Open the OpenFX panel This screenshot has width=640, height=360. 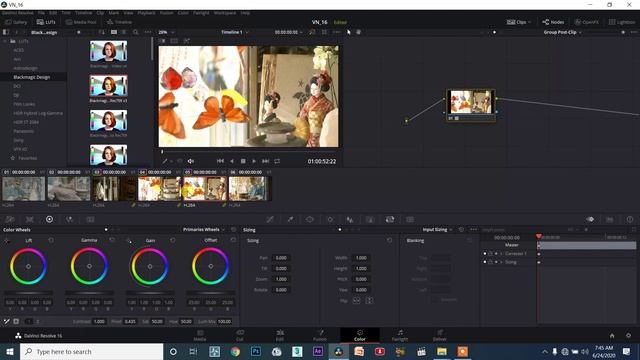pyautogui.click(x=587, y=22)
